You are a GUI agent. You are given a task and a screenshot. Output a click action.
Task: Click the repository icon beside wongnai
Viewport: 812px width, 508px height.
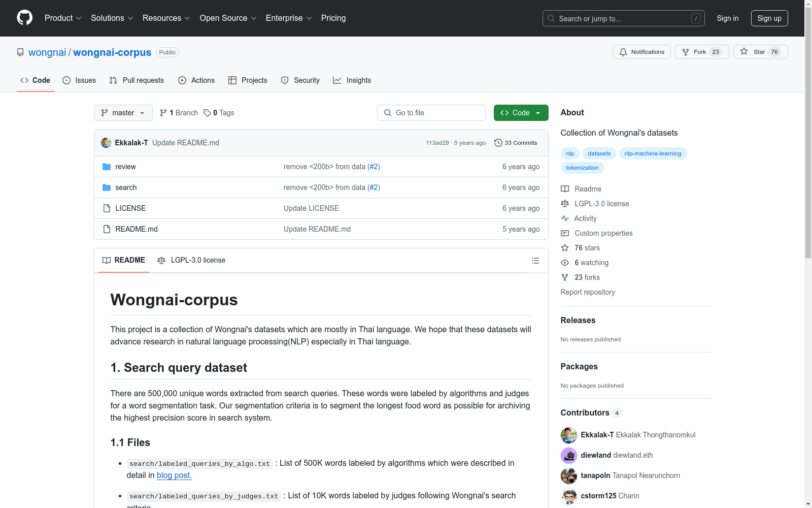coord(20,52)
